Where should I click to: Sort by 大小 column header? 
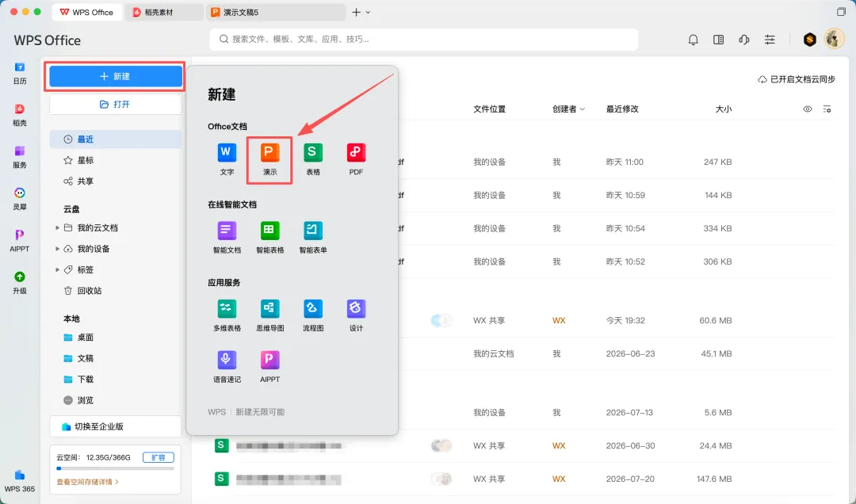tap(724, 109)
